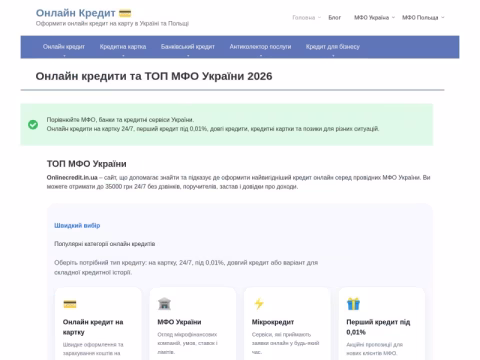Click the credit card icon beside the site title
The height and width of the screenshot is (360, 480).
125,13
